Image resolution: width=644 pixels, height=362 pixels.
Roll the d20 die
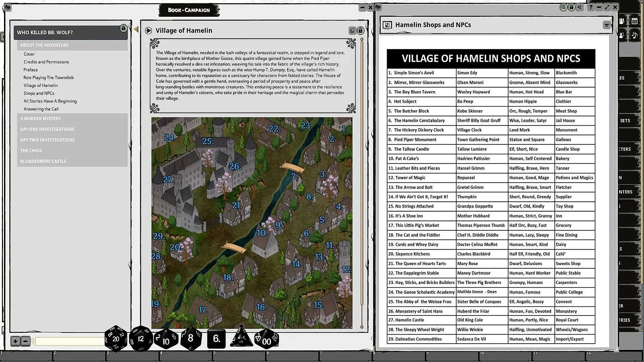pyautogui.click(x=116, y=339)
